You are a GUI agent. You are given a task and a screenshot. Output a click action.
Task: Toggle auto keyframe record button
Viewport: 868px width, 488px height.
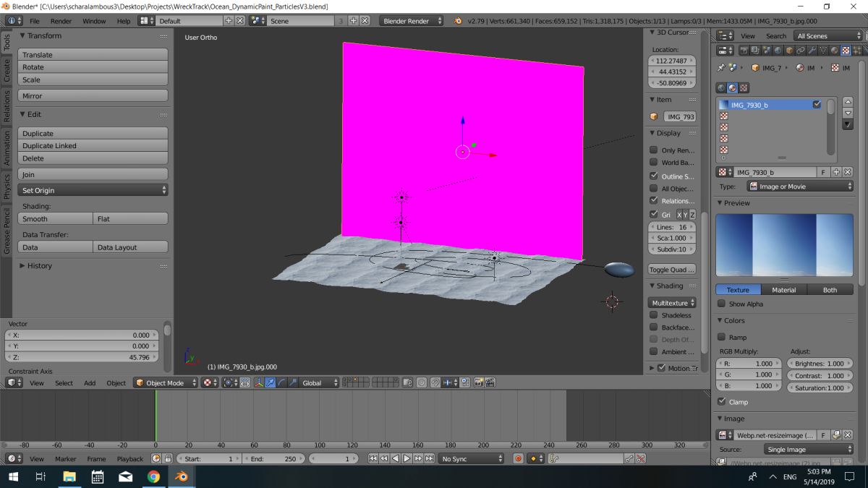click(x=519, y=458)
